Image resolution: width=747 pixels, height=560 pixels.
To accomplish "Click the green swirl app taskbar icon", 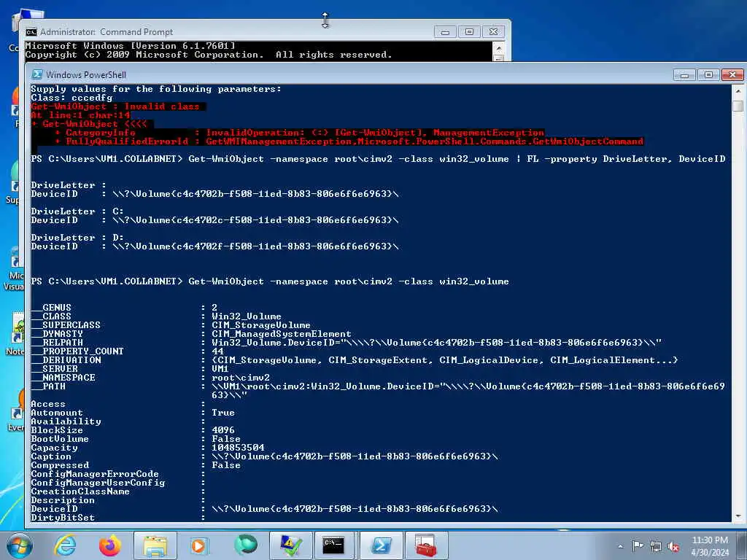I will (245, 545).
